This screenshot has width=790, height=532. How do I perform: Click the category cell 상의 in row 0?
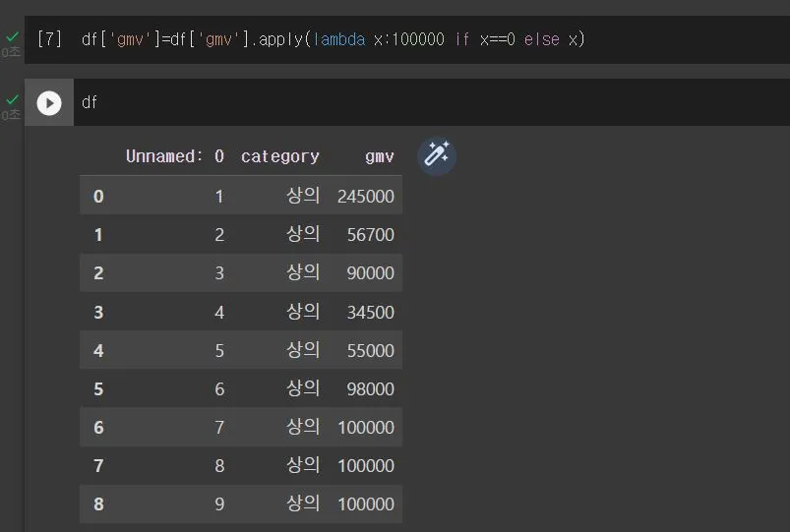(303, 196)
